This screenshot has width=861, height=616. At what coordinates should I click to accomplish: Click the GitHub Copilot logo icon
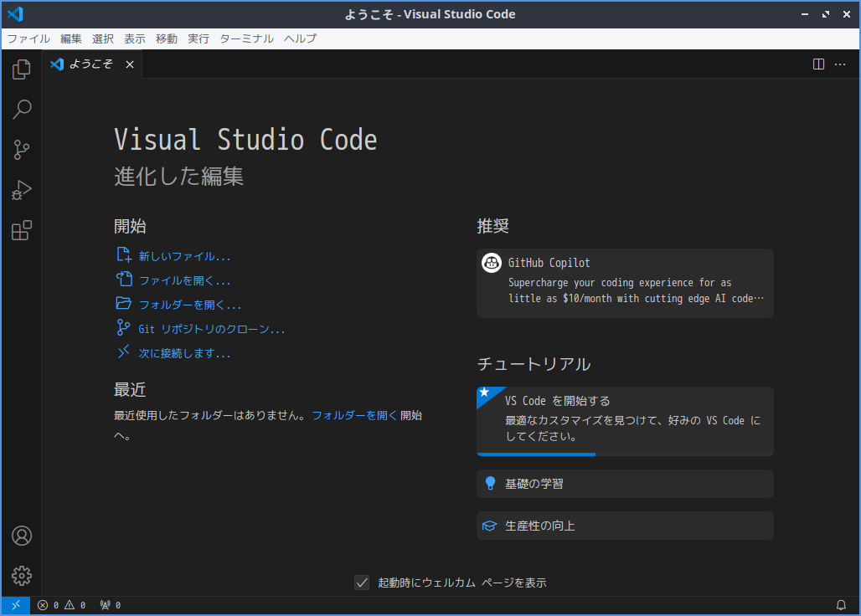[x=492, y=263]
